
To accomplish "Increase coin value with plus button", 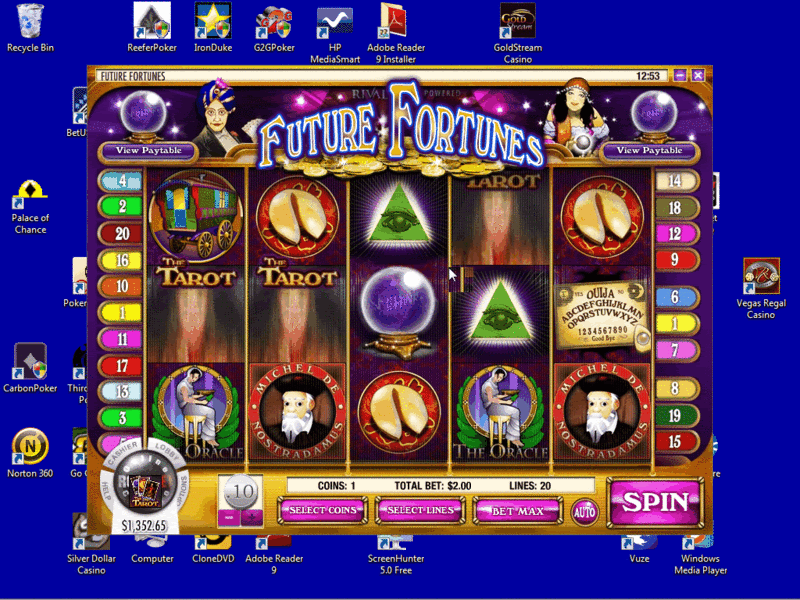I will tap(252, 517).
